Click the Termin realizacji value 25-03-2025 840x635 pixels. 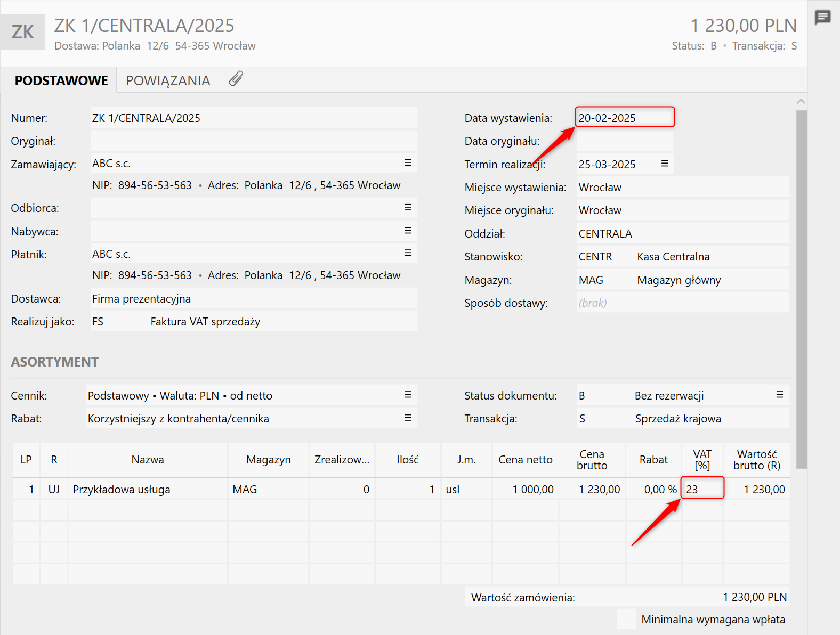pos(607,164)
